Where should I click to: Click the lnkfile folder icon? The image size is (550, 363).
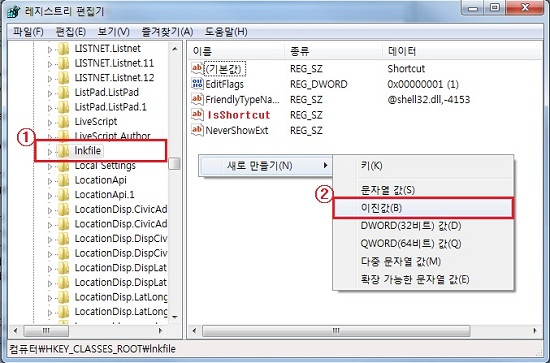point(63,151)
